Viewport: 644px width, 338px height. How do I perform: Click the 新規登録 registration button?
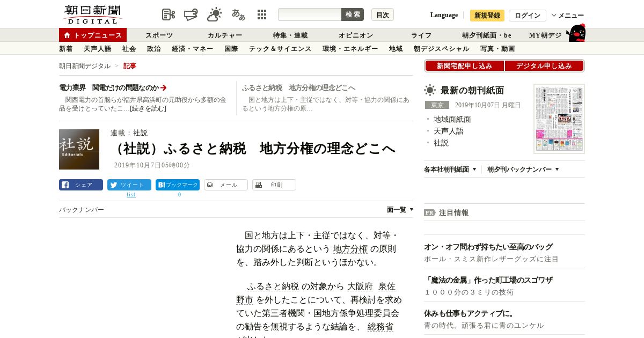click(487, 16)
